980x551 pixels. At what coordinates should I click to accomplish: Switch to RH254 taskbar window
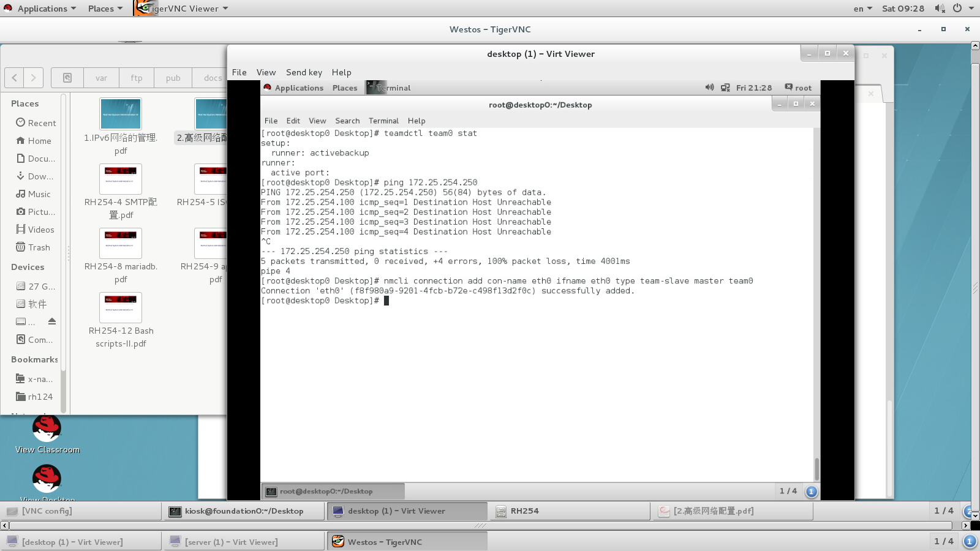tap(570, 511)
